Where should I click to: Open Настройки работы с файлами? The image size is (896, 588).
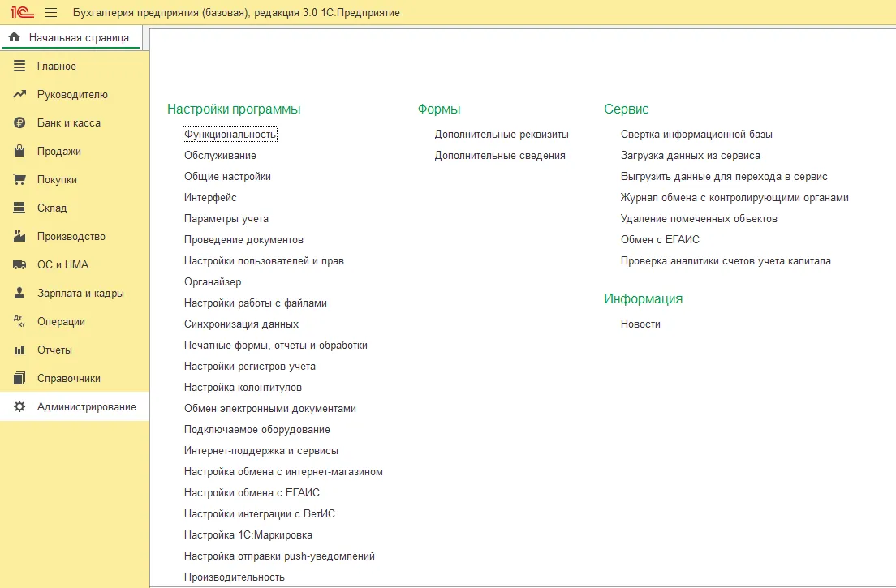point(256,303)
